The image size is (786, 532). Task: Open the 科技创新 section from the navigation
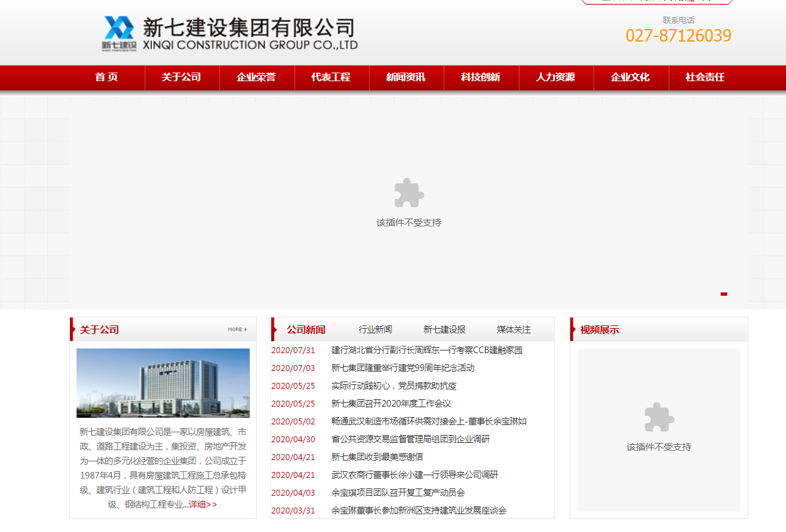[481, 77]
